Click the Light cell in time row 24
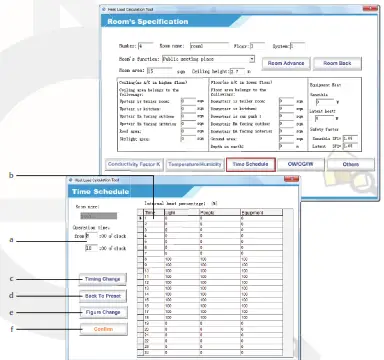This screenshot has width=384, height=360. click(182, 352)
